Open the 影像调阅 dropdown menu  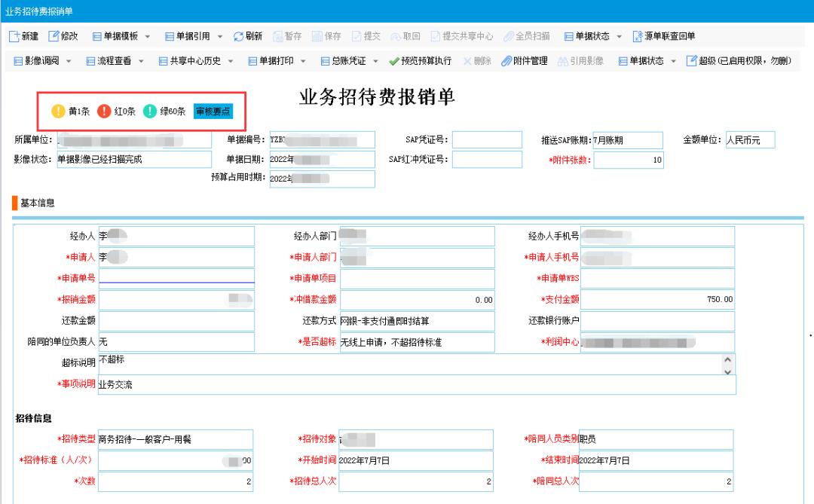69,61
